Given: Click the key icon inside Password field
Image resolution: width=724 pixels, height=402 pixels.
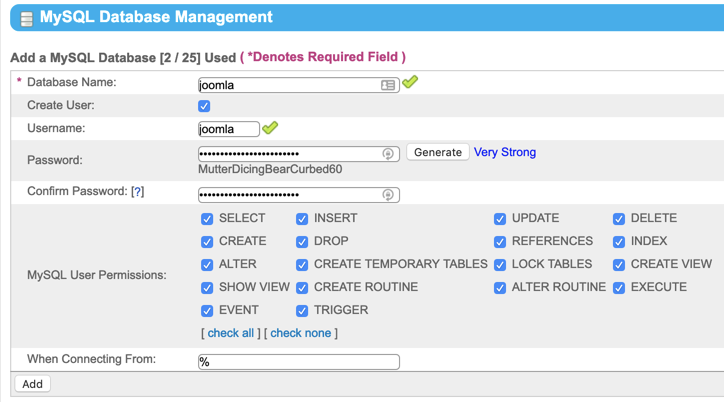Looking at the screenshot, I should coord(388,154).
